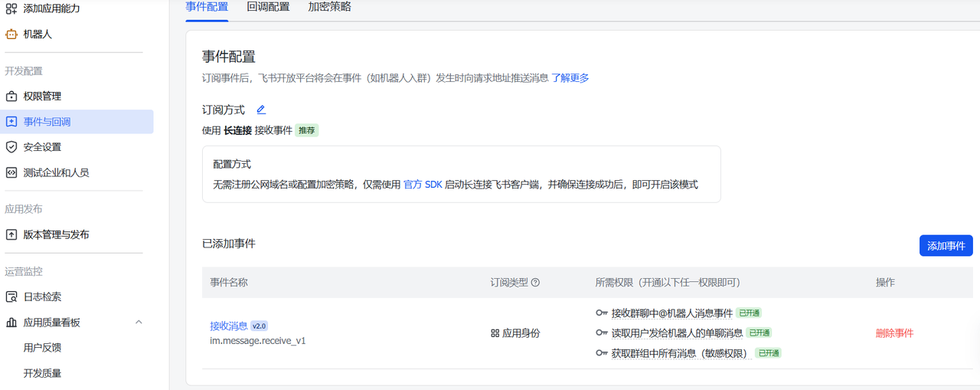Click the 安全设置 shield icon
Screen dimensions: 980x390
[x=11, y=147]
